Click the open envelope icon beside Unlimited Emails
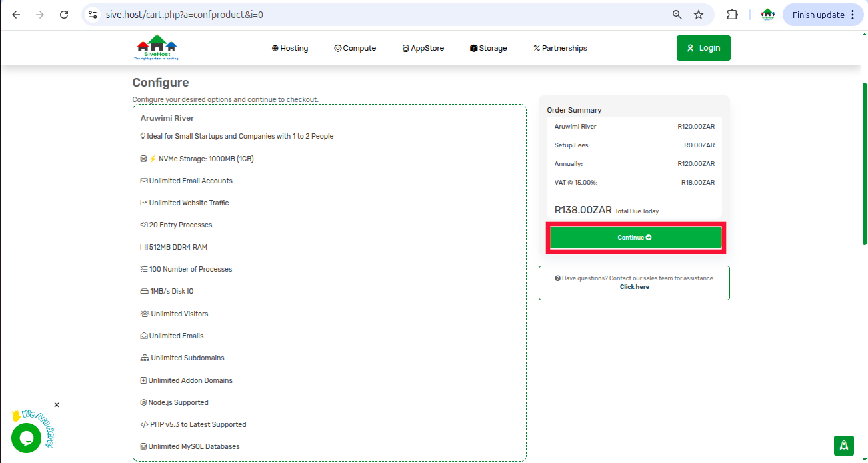This screenshot has width=868, height=463. [x=144, y=336]
